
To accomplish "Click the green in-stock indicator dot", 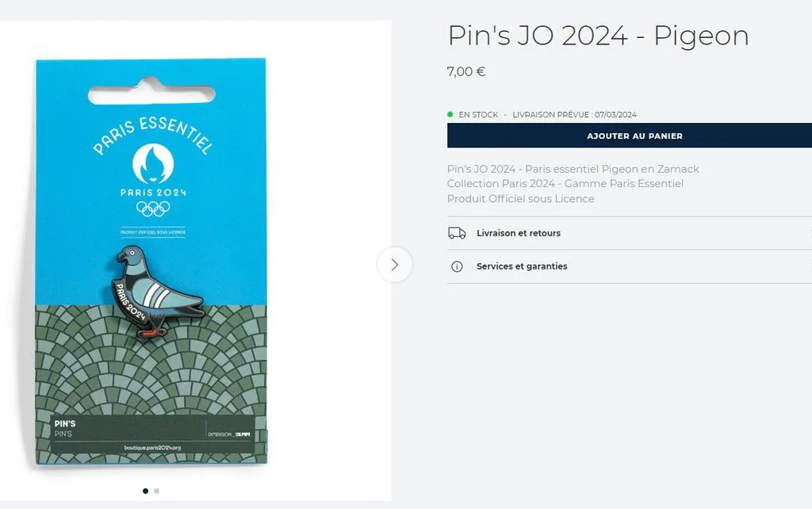I will (450, 114).
